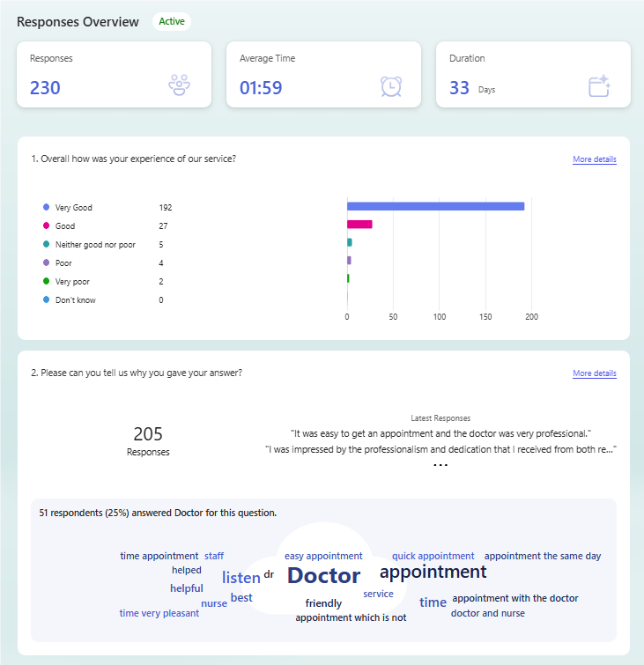
Task: Click the 51 respondents answered Doctor summary
Action: click(x=158, y=513)
